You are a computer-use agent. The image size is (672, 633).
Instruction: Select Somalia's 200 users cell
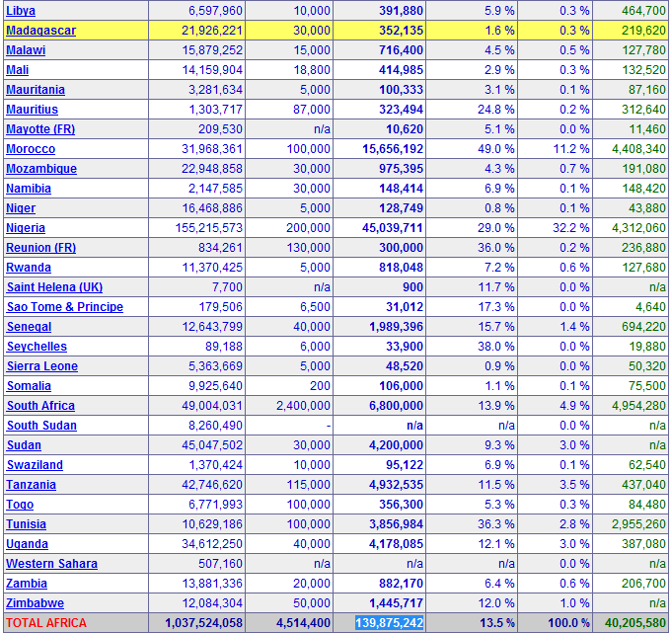tap(320, 385)
